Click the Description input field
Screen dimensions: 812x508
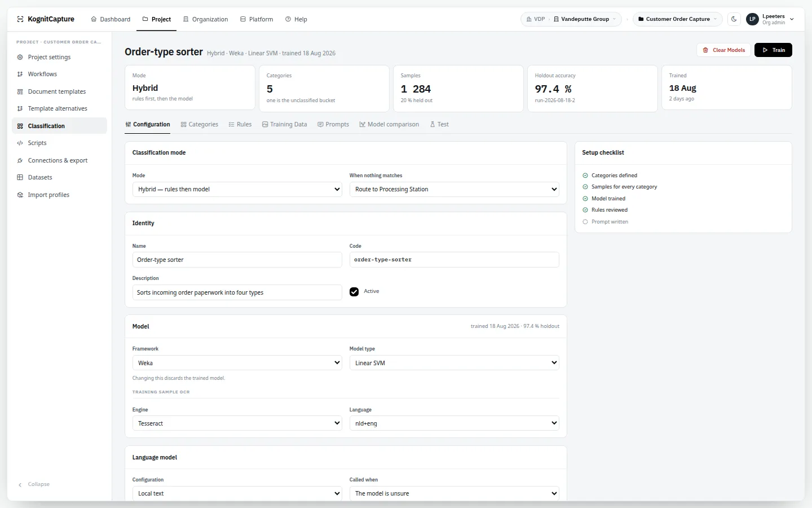(237, 292)
